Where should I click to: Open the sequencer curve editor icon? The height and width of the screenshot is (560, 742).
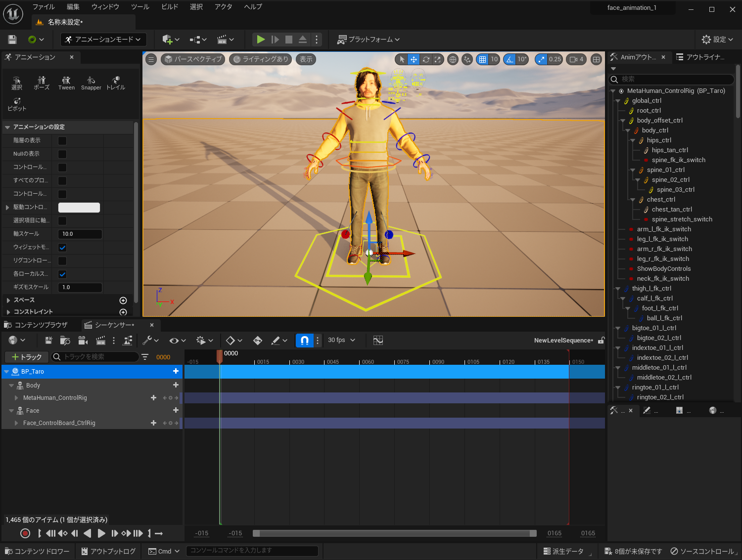378,341
